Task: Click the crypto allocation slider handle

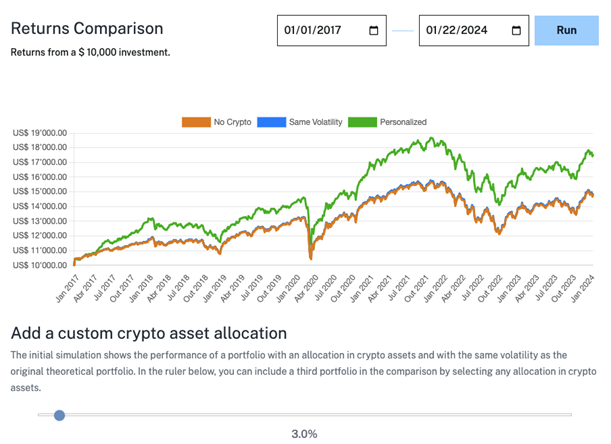Action: pos(59,414)
